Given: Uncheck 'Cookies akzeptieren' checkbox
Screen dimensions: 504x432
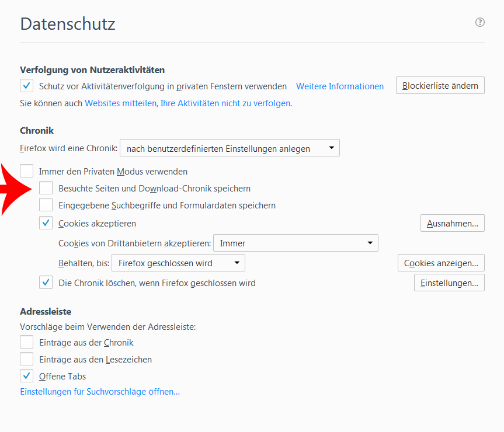Looking at the screenshot, I should (46, 223).
